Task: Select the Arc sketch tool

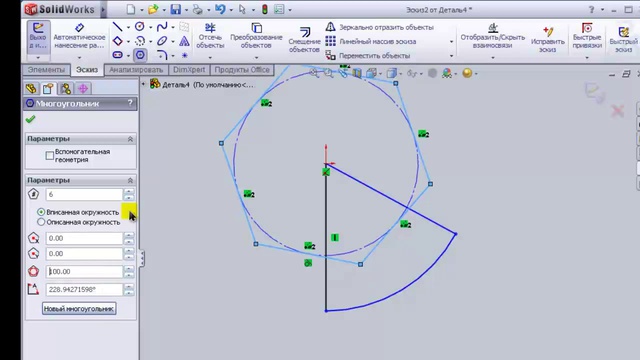Action: pyautogui.click(x=140, y=41)
